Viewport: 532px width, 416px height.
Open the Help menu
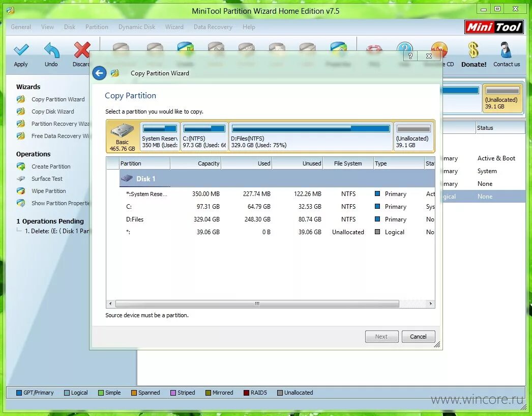point(249,27)
